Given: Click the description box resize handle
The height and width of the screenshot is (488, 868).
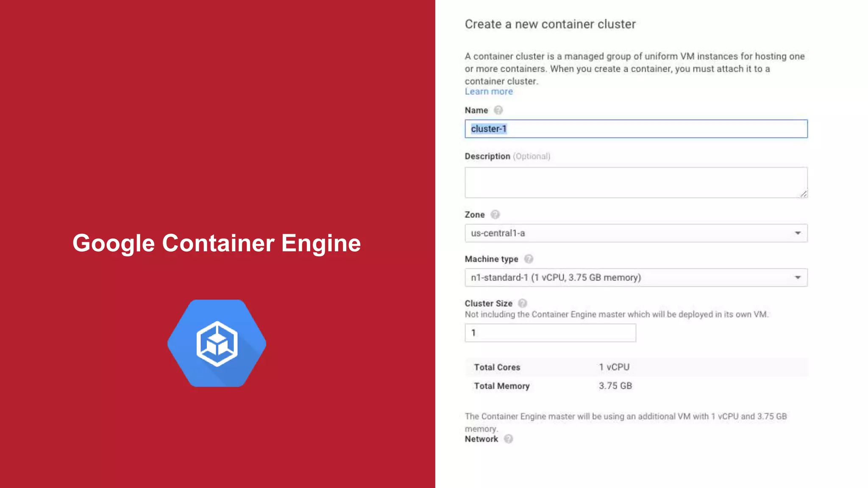Looking at the screenshot, I should [803, 194].
